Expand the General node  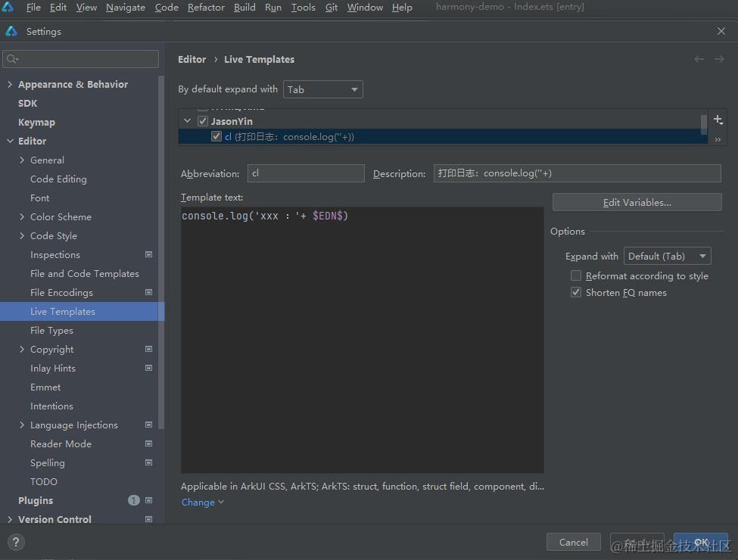22,160
